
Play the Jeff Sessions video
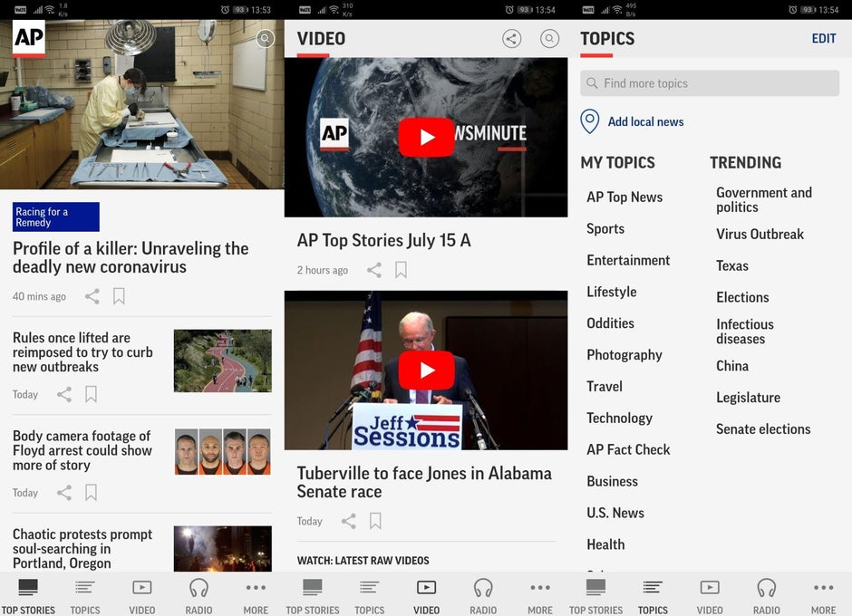coord(427,371)
